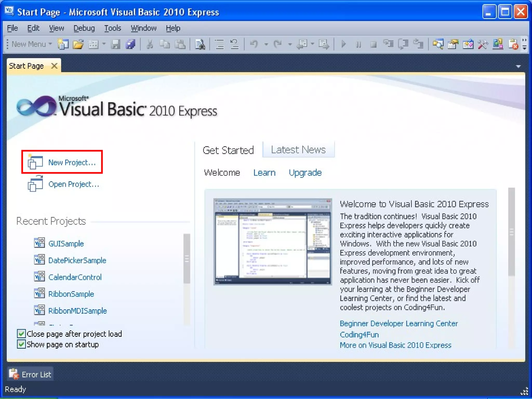Click the Object Browser toolbar icon
This screenshot has width=532, height=399.
pos(468,44)
